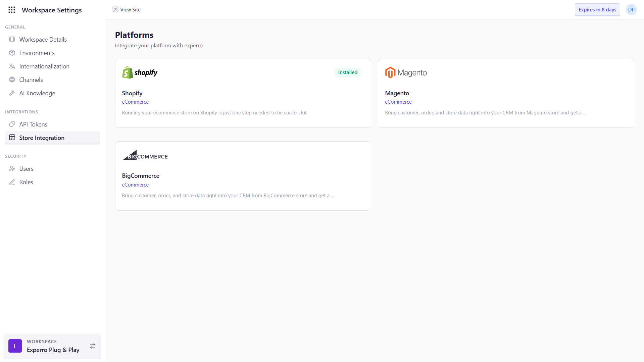
Task: Open Channels settings
Action: click(52, 80)
